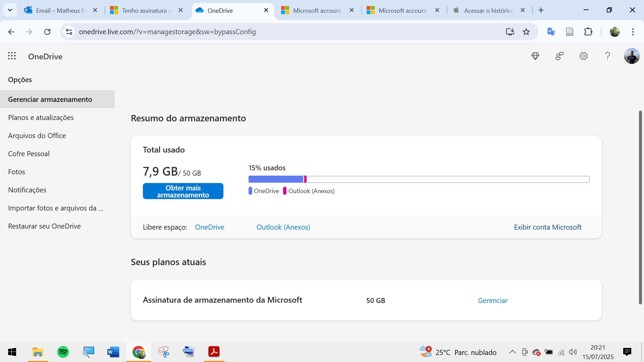644x362 pixels.
Task: Open Spotify from the taskbar
Action: coord(63,352)
